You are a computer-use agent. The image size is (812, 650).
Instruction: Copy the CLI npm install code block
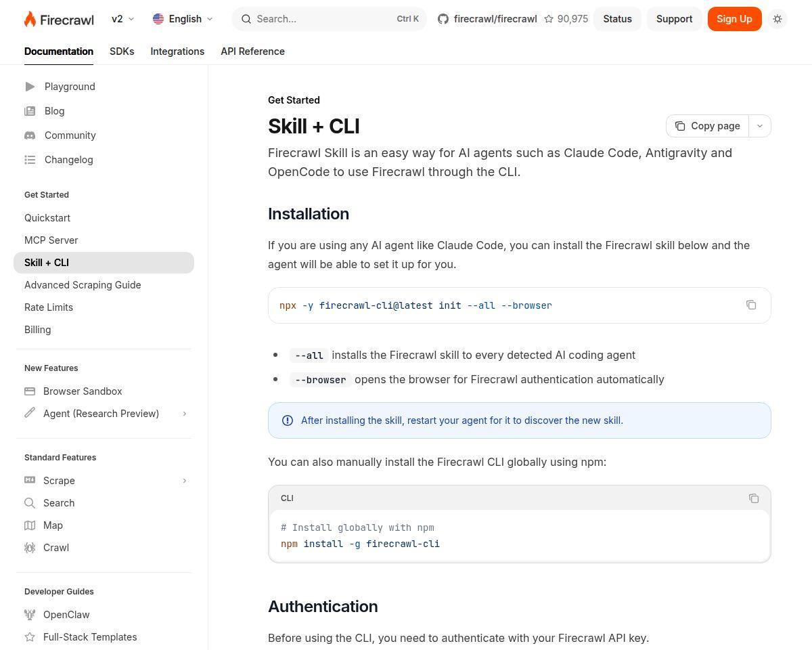point(754,498)
